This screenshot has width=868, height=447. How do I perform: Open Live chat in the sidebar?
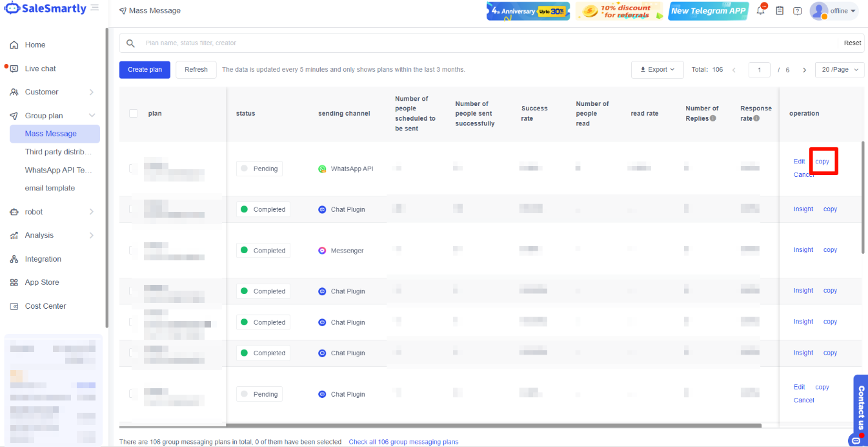coord(40,68)
